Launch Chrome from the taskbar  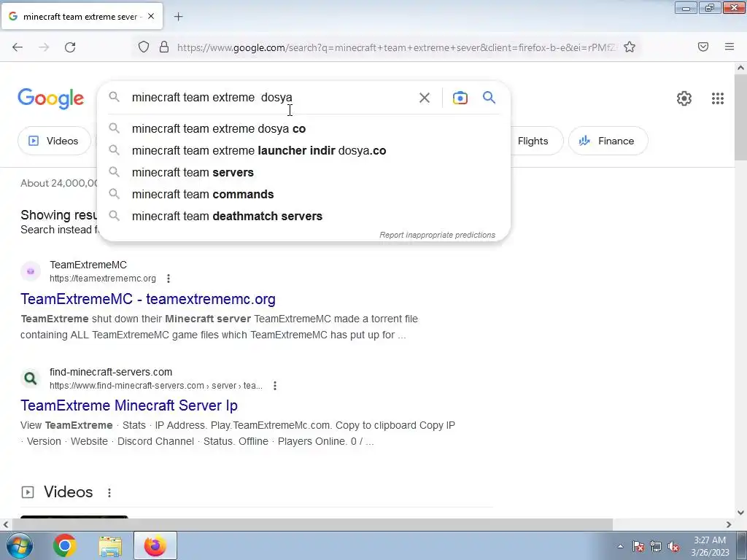point(65,545)
